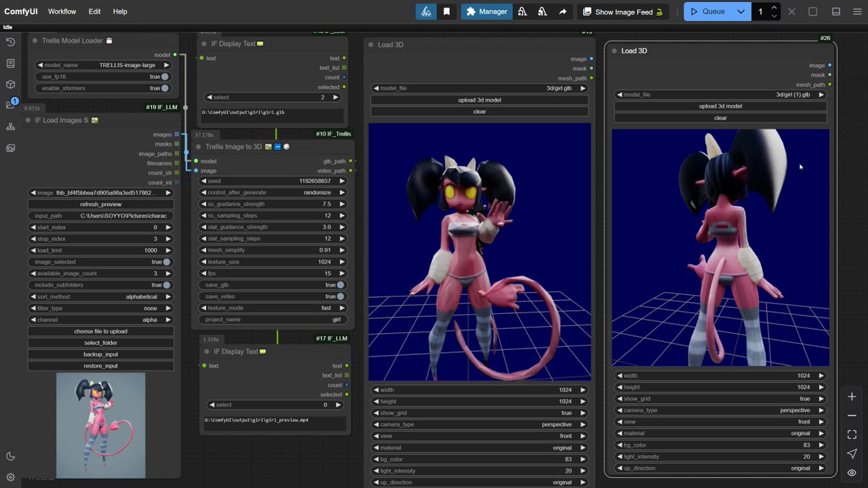Open the Queue history sidebar icon

coord(10,42)
